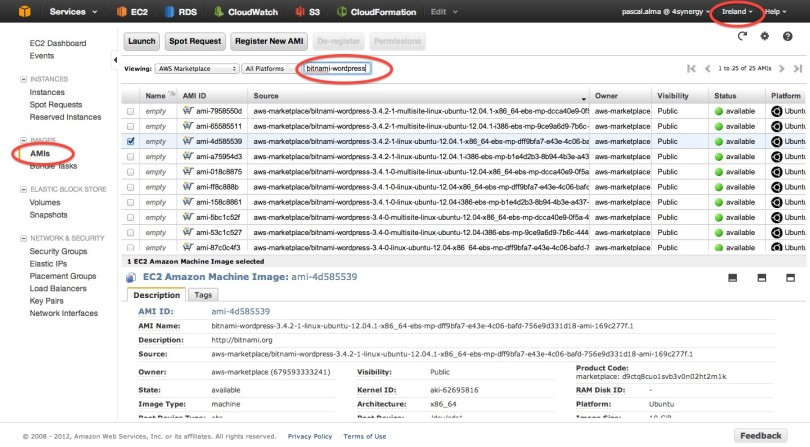Click the green status dot for ami-65585511
This screenshot has width=810, height=447.
719,126
